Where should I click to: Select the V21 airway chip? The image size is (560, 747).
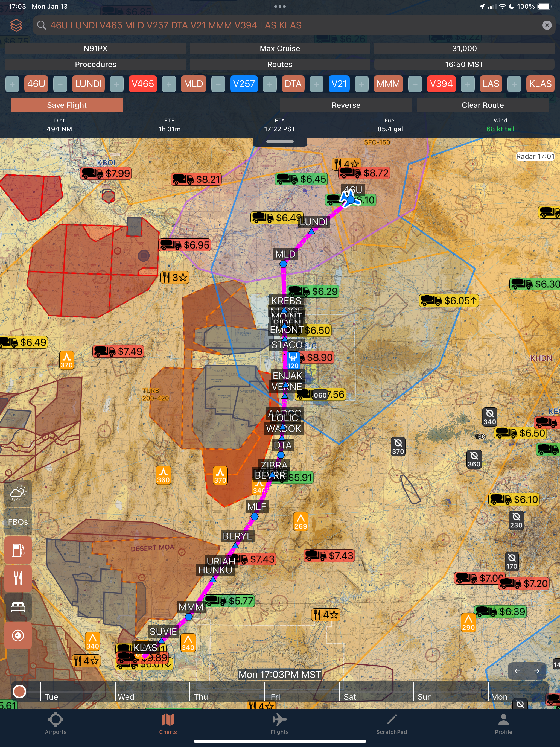[x=339, y=84]
